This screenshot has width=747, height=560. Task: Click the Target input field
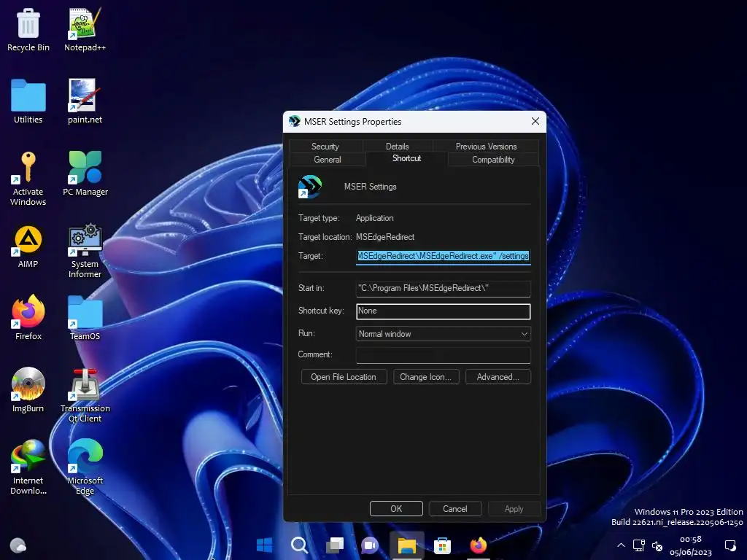[x=443, y=256]
